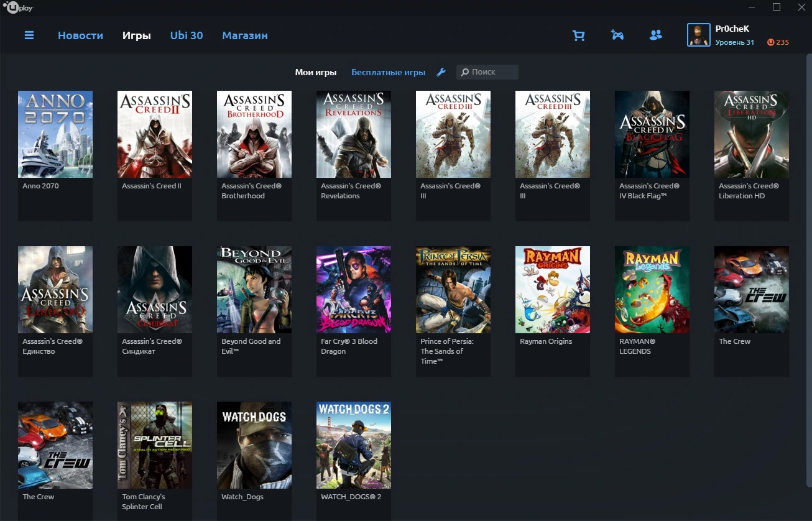Click the Pr0cheK profile avatar

[698, 35]
